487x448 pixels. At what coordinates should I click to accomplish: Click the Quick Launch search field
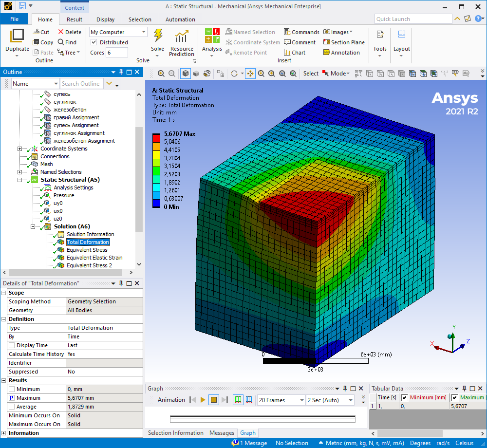click(x=413, y=19)
